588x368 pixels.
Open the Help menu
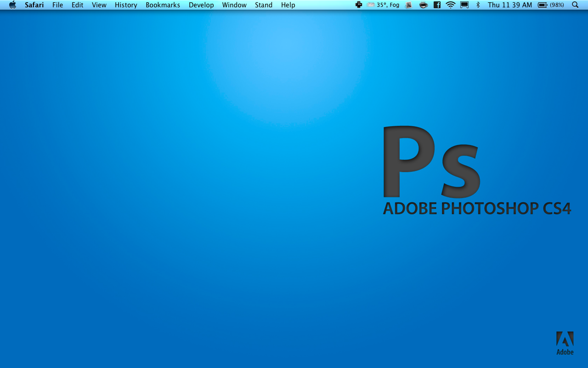click(x=288, y=5)
